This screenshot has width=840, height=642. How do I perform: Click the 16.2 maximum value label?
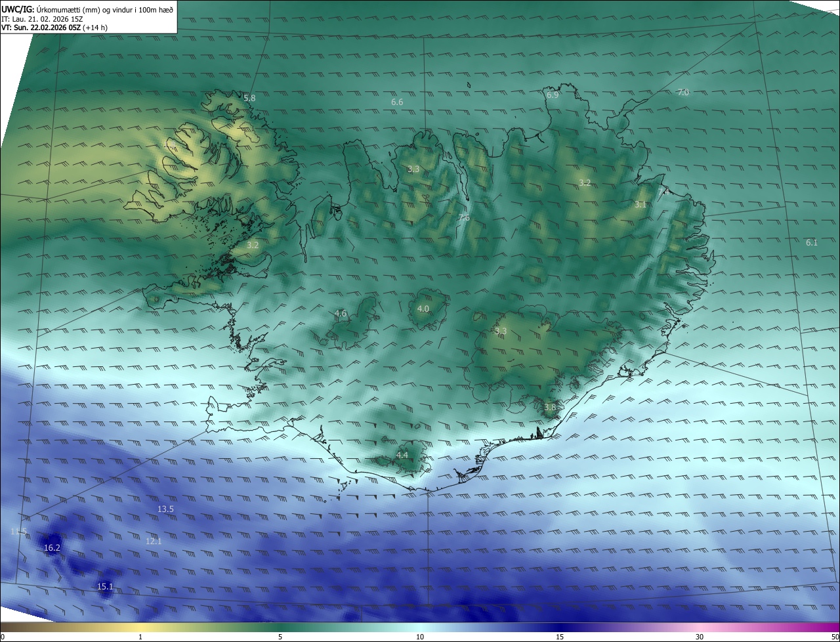52,548
